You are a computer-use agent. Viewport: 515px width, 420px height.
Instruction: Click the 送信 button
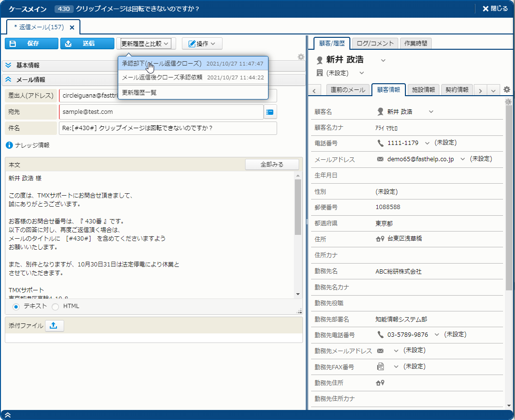click(87, 44)
